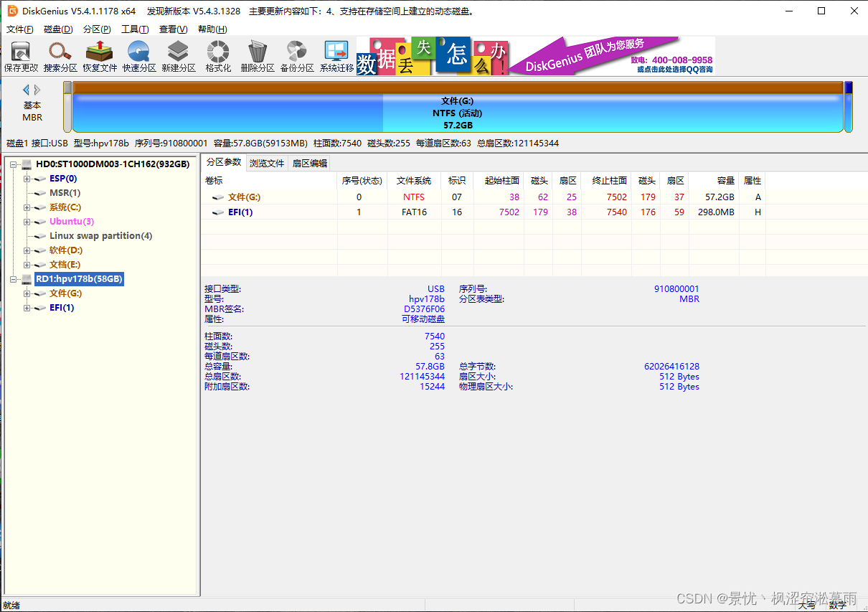868x612 pixels.
Task: Select the EFI(1) row in partition table
Action: click(240, 212)
